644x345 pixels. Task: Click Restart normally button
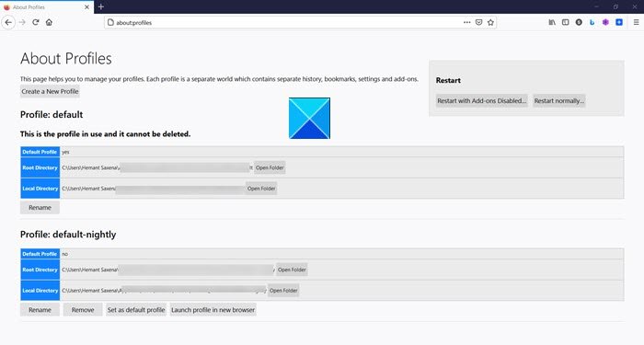(559, 100)
